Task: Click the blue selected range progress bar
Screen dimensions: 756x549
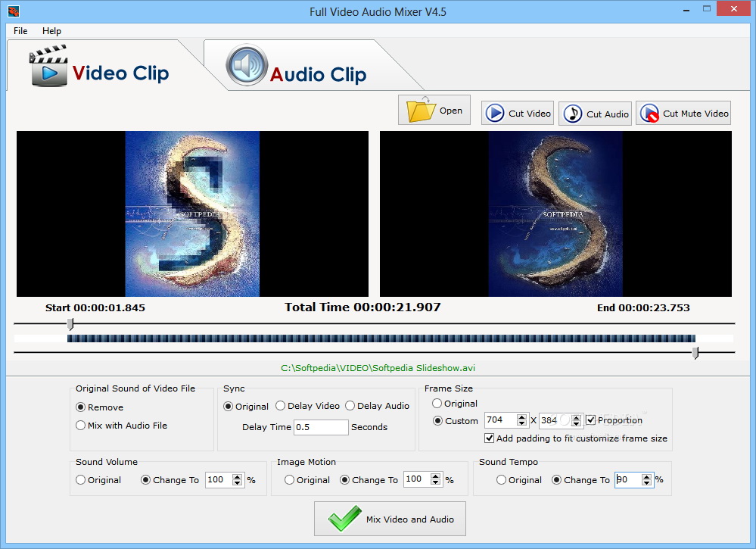Action: (x=381, y=338)
